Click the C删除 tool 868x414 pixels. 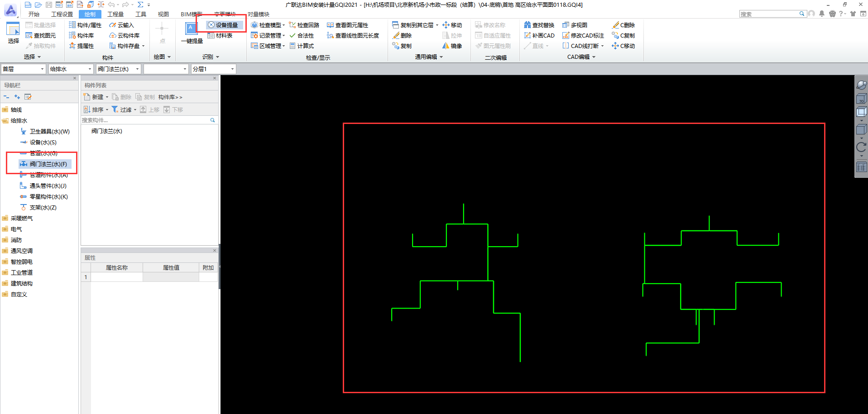point(623,25)
